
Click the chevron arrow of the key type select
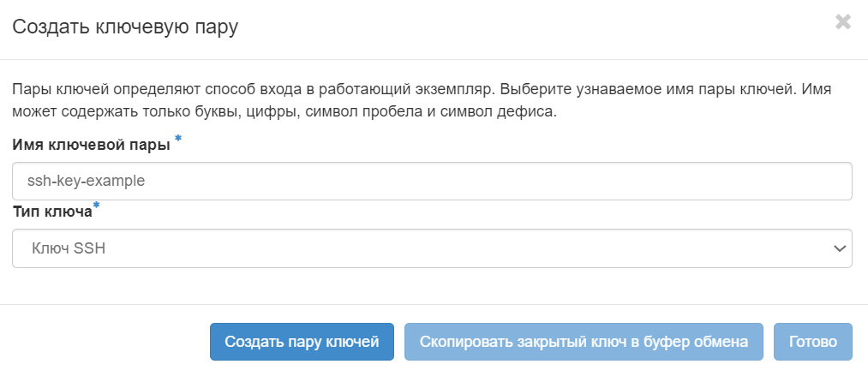pyautogui.click(x=839, y=248)
